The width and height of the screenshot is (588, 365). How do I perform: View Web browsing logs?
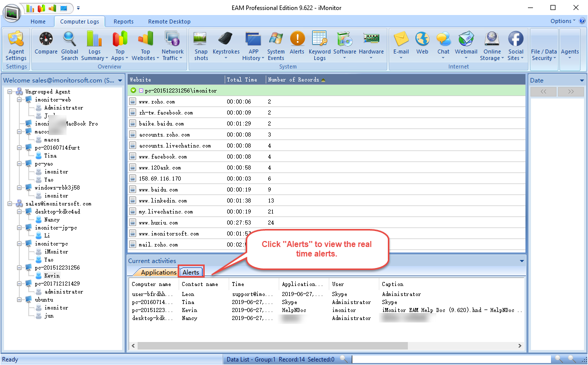(x=422, y=43)
